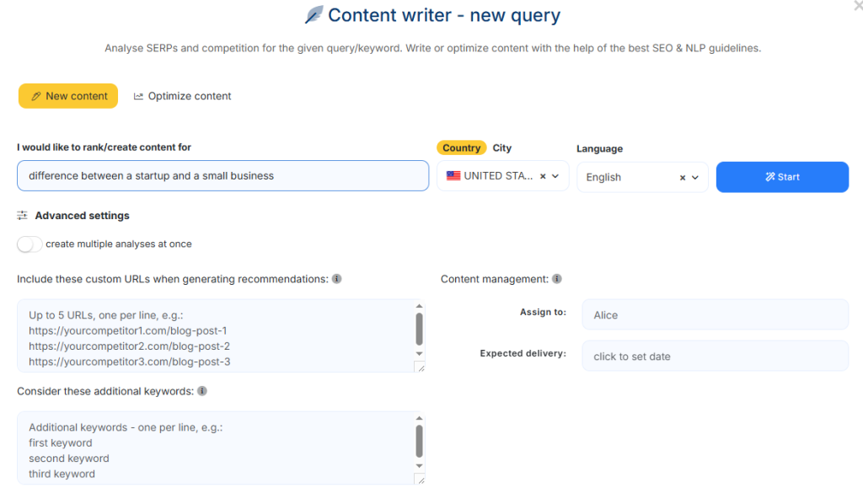Click the Advanced settings sliders icon
The height and width of the screenshot is (504, 863).
[x=22, y=215]
